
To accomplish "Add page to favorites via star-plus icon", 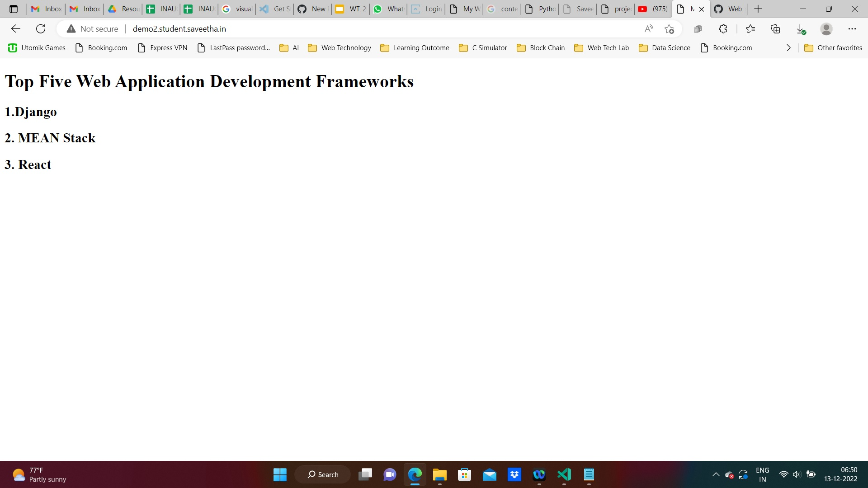I will click(670, 29).
